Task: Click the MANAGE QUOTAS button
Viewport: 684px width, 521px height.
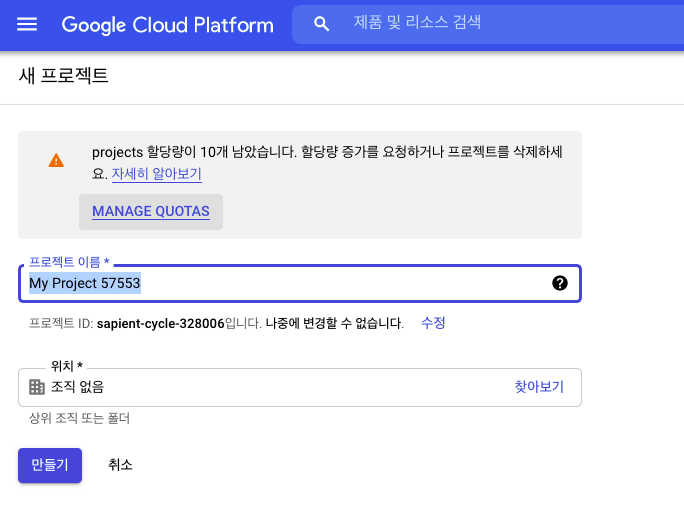Action: 151,212
